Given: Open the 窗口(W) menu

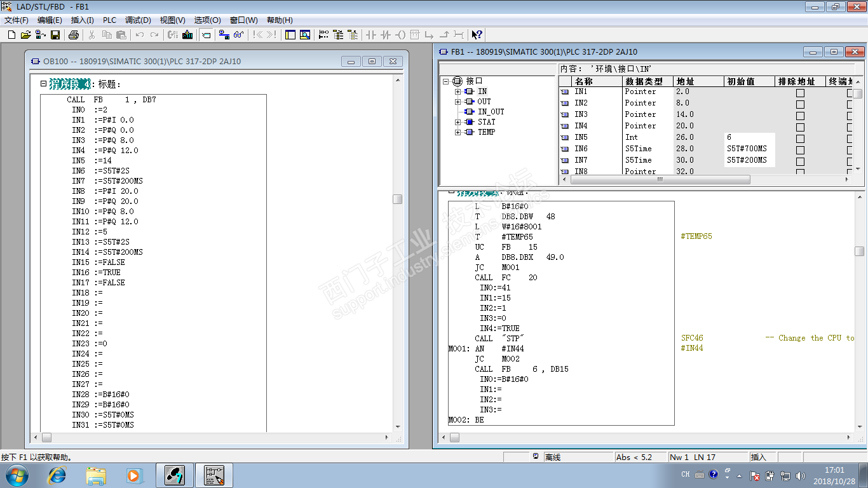Looking at the screenshot, I should click(x=243, y=20).
